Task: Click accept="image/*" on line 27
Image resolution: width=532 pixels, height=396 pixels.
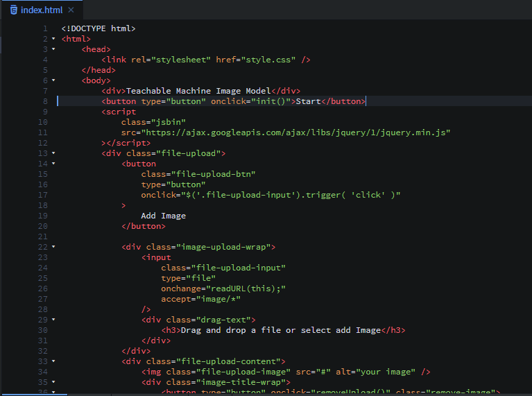Action: click(x=201, y=299)
